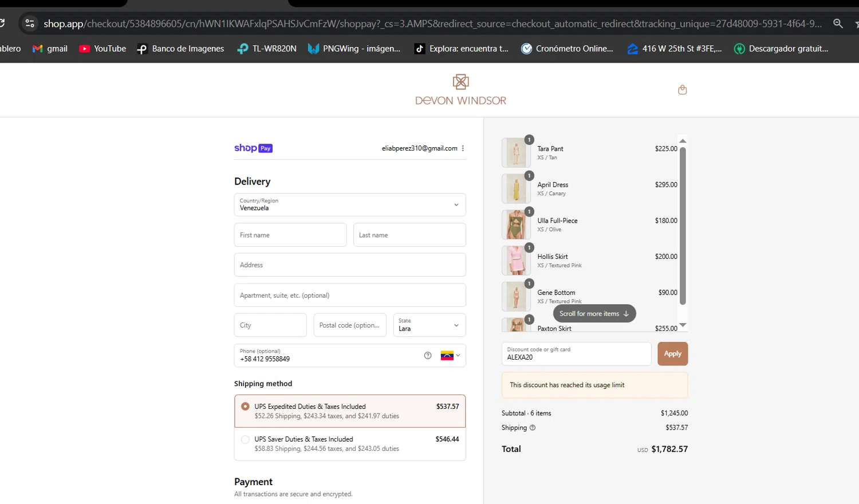Open the State dropdown showing Lara

pyautogui.click(x=429, y=325)
